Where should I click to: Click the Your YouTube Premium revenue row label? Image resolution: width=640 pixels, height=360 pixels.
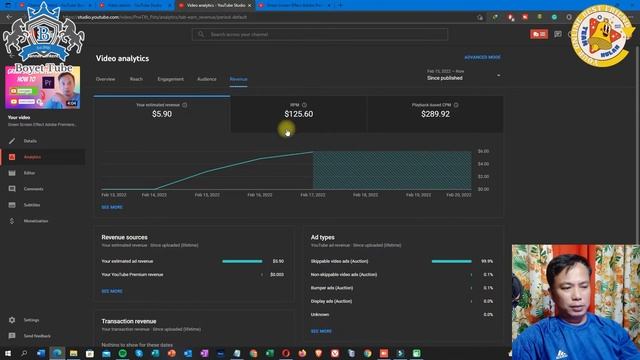[132, 275]
